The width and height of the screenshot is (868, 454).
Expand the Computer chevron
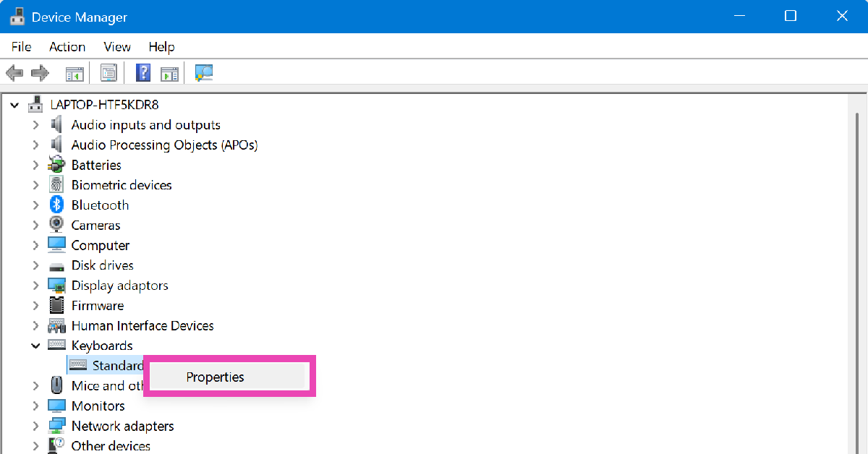(x=35, y=245)
